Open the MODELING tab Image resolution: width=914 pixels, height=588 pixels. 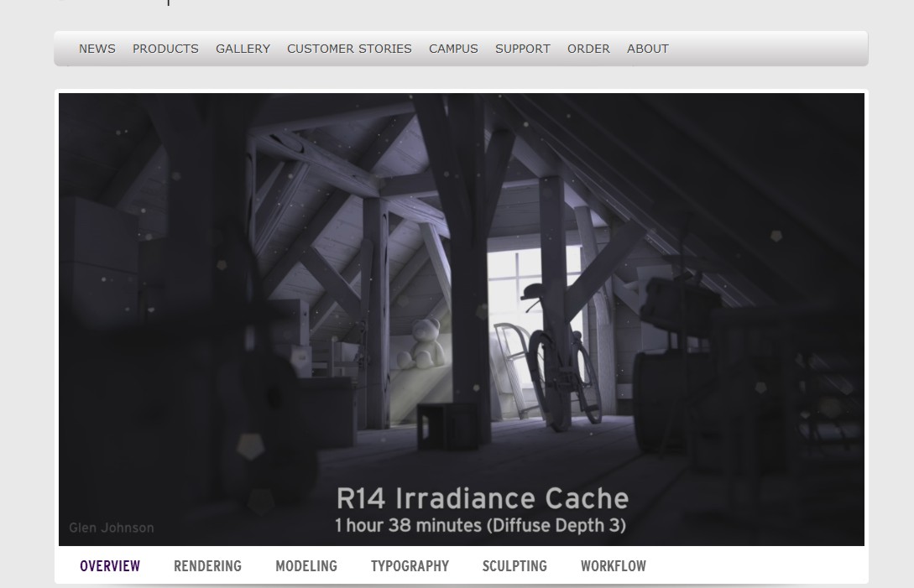[306, 566]
